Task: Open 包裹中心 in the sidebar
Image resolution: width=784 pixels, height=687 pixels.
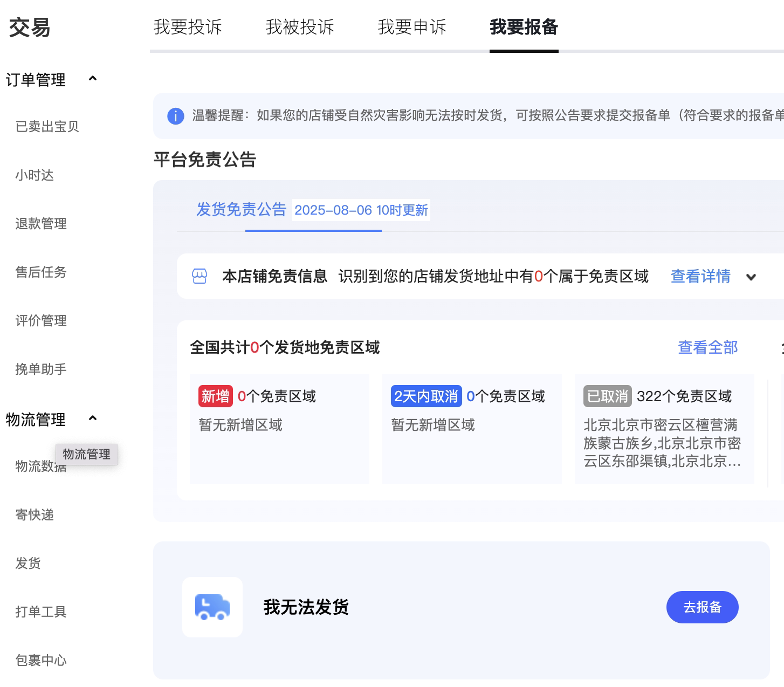Action: pos(41,660)
